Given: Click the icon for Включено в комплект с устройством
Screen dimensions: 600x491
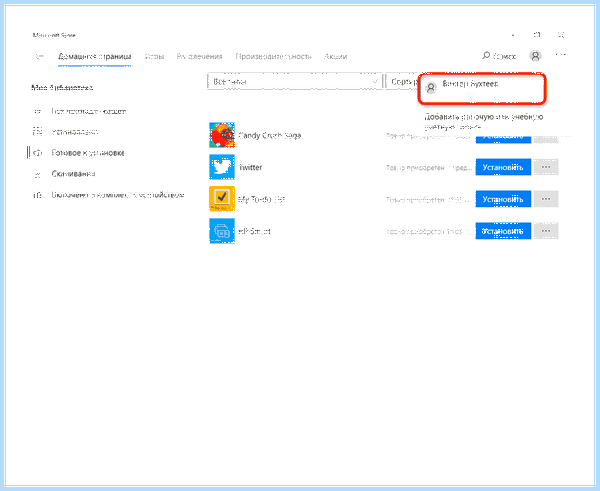Looking at the screenshot, I should point(38,195).
